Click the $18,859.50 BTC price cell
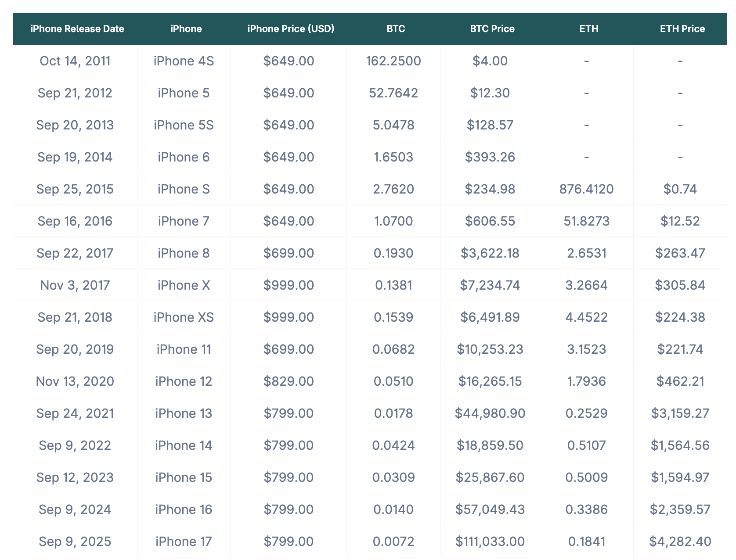 pyautogui.click(x=490, y=445)
